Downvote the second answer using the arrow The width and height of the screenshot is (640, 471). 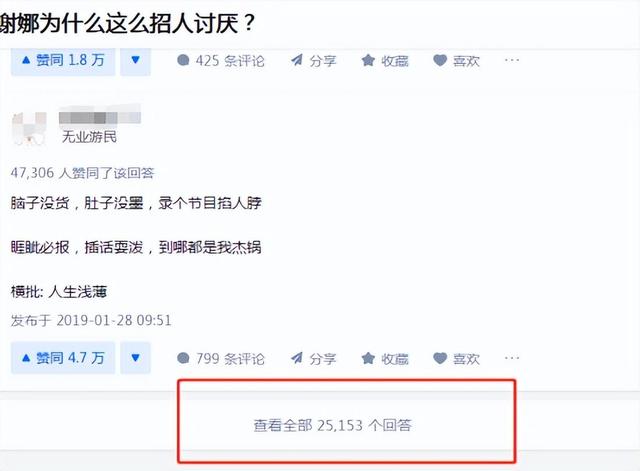pyautogui.click(x=136, y=358)
